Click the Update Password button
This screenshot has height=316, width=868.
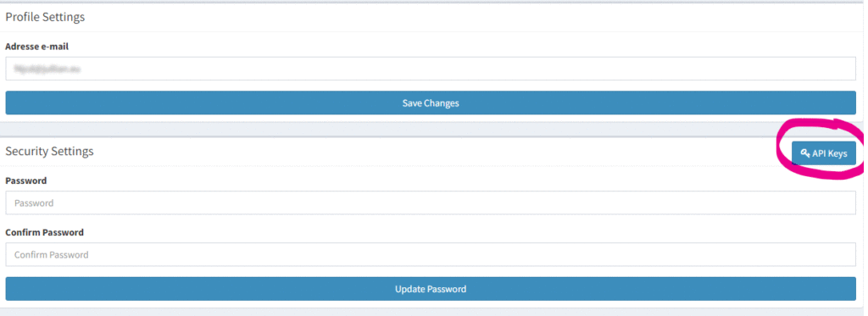tap(431, 289)
